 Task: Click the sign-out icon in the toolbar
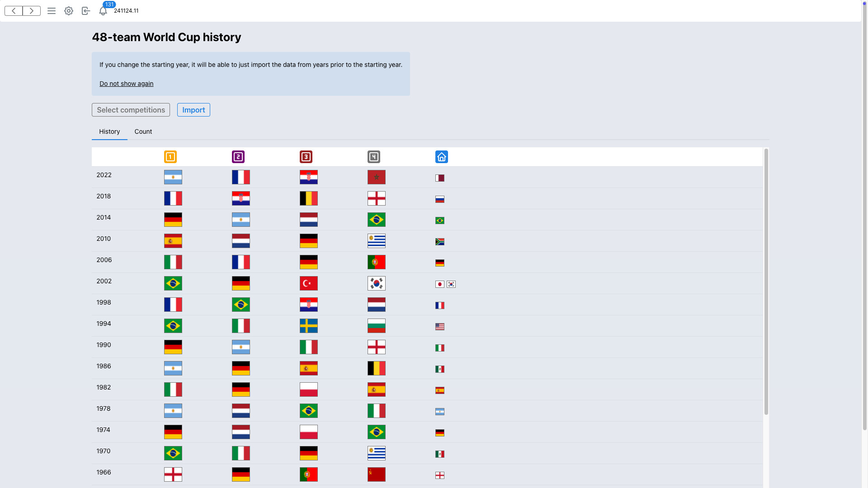point(86,11)
